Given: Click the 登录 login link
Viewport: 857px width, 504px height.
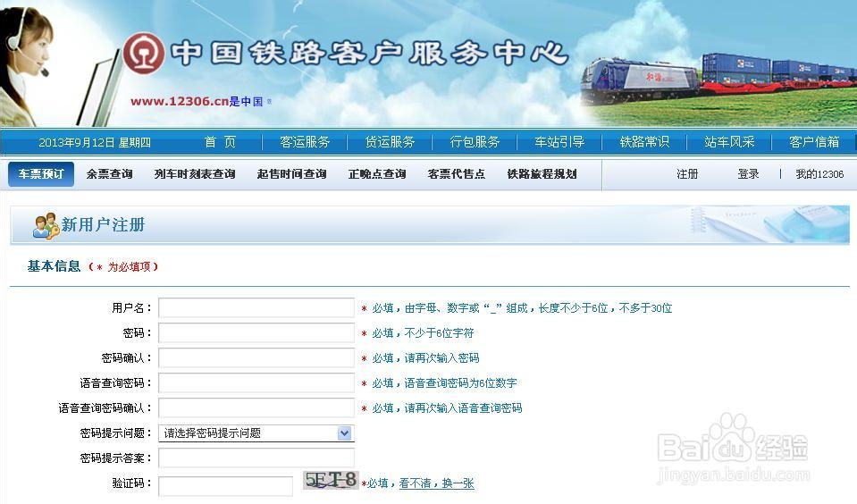Looking at the screenshot, I should [x=748, y=174].
